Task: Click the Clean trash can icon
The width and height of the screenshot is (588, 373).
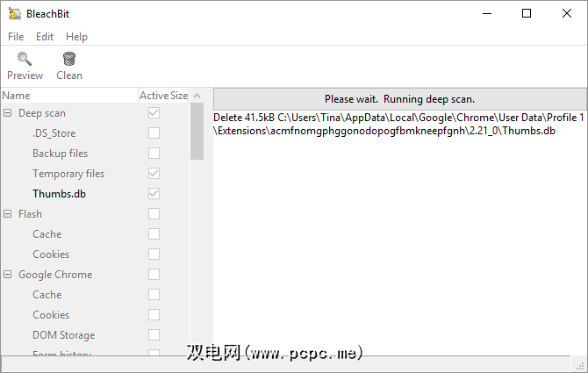Action: (x=68, y=60)
